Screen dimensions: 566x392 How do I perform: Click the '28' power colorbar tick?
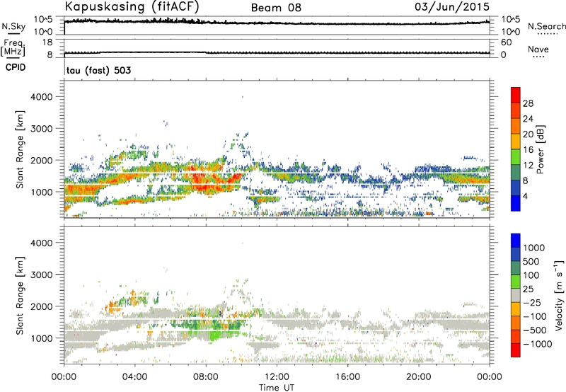point(528,103)
